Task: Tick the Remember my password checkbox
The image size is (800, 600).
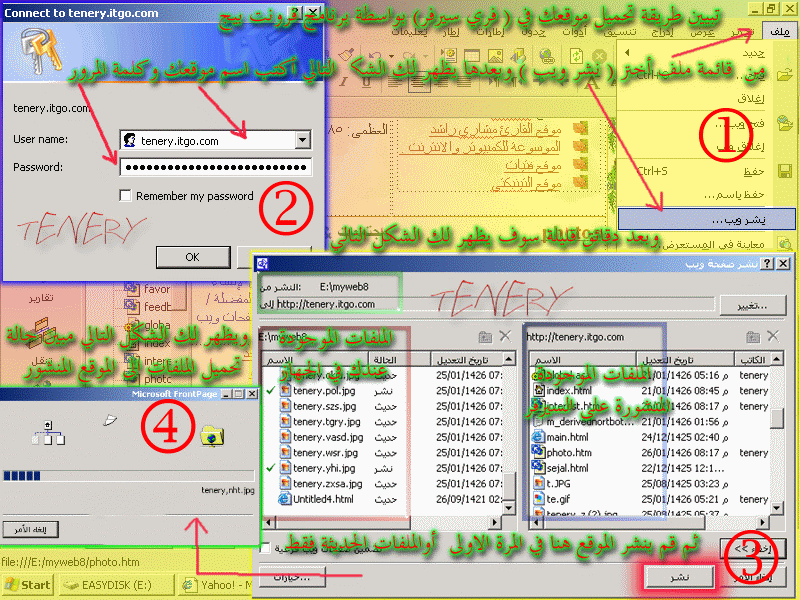Action: pos(125,195)
